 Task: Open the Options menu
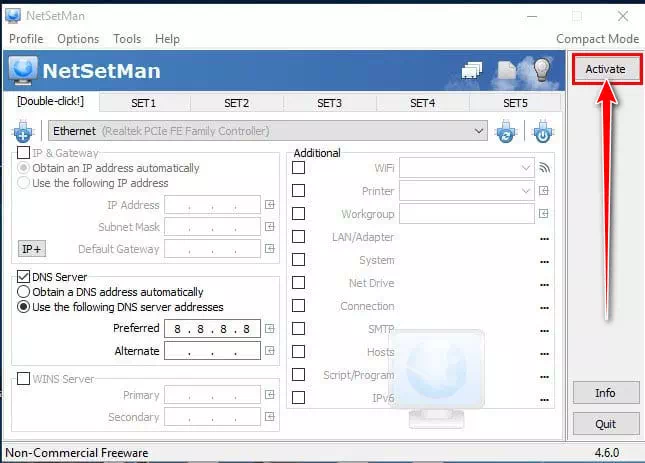point(78,39)
